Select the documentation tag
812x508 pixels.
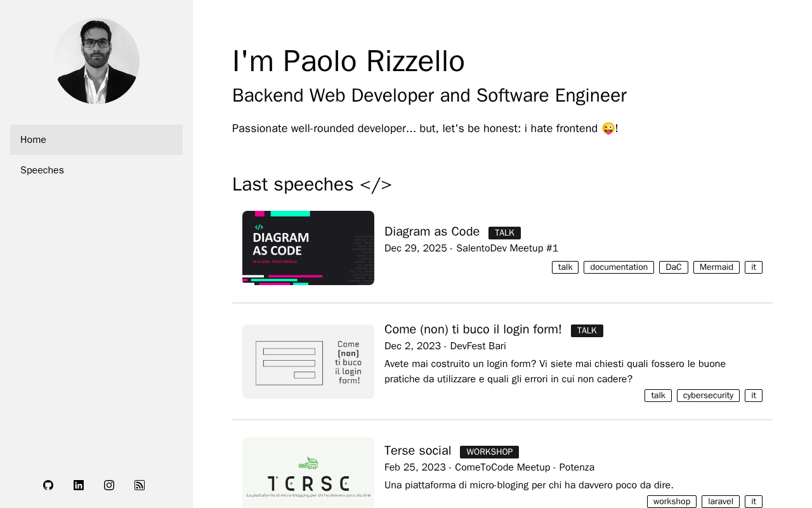(619, 267)
